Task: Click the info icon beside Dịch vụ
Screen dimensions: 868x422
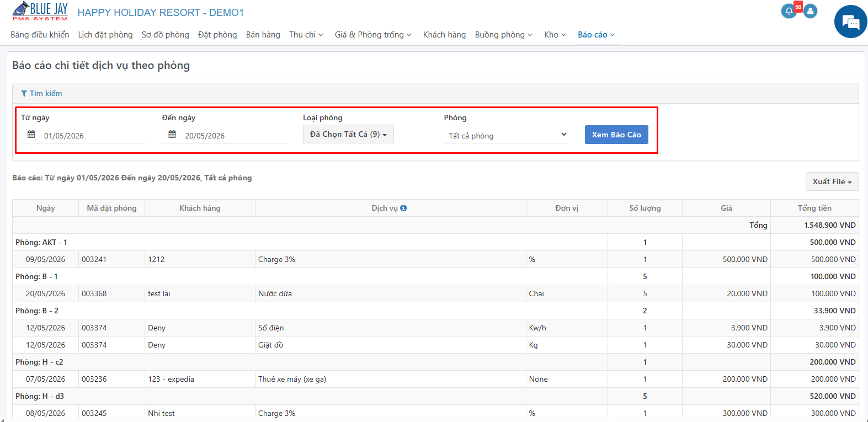Action: 403,208
